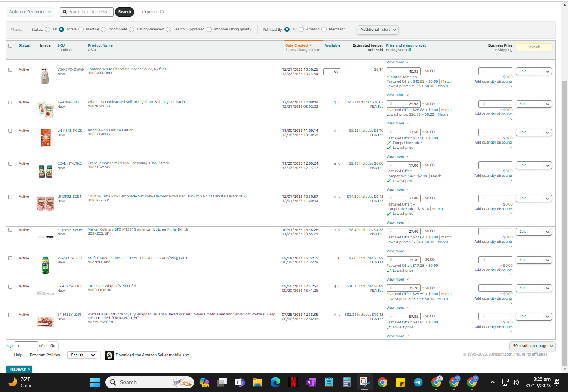Viewport: 568px width, 392px height.
Task: Select Status filter Incomplete
Action: (103, 29)
